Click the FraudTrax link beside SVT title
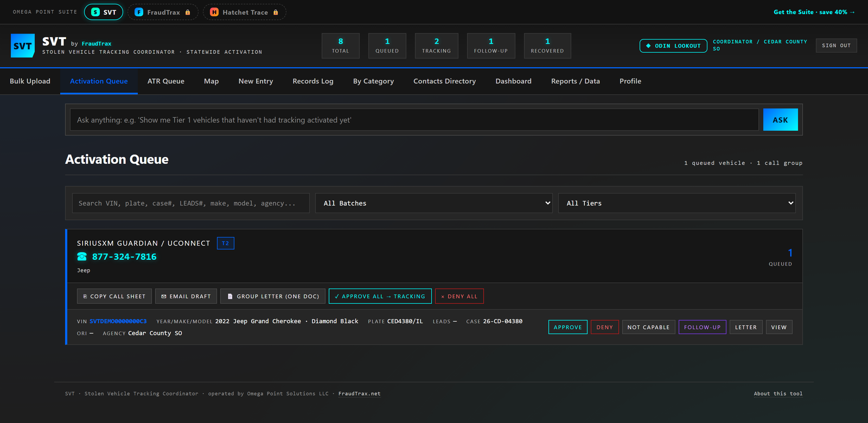The width and height of the screenshot is (868, 423). click(97, 43)
